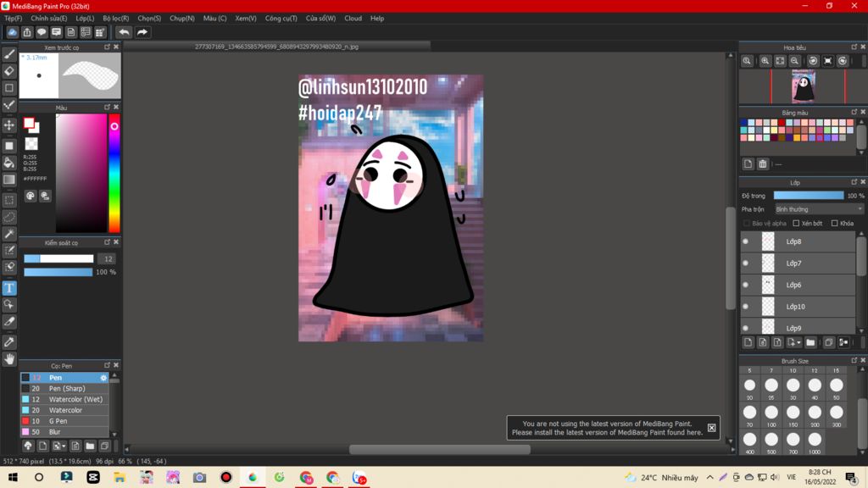Viewport: 868px width, 488px height.
Task: Undock the Màu color panel
Action: point(107,107)
